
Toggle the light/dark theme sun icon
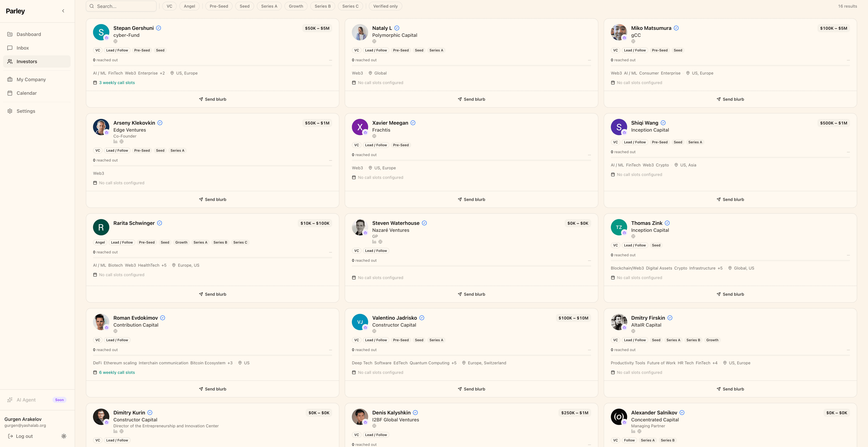[64, 436]
